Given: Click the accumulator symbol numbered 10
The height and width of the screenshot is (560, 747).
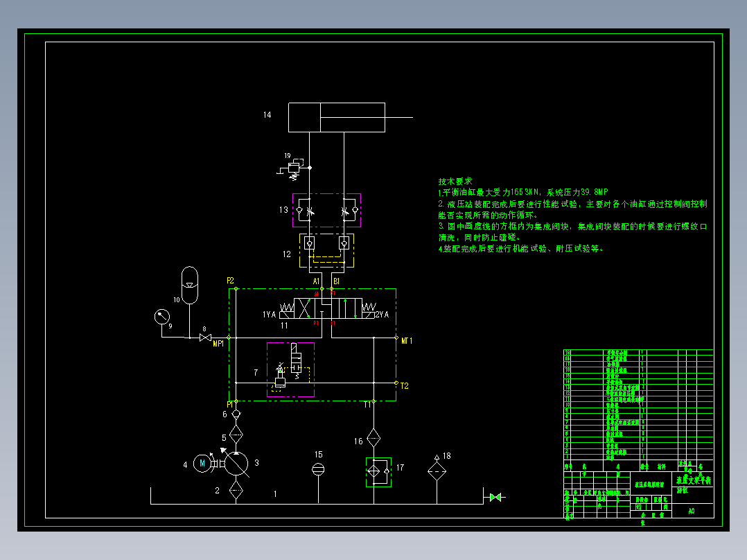Looking at the screenshot, I should [190, 285].
